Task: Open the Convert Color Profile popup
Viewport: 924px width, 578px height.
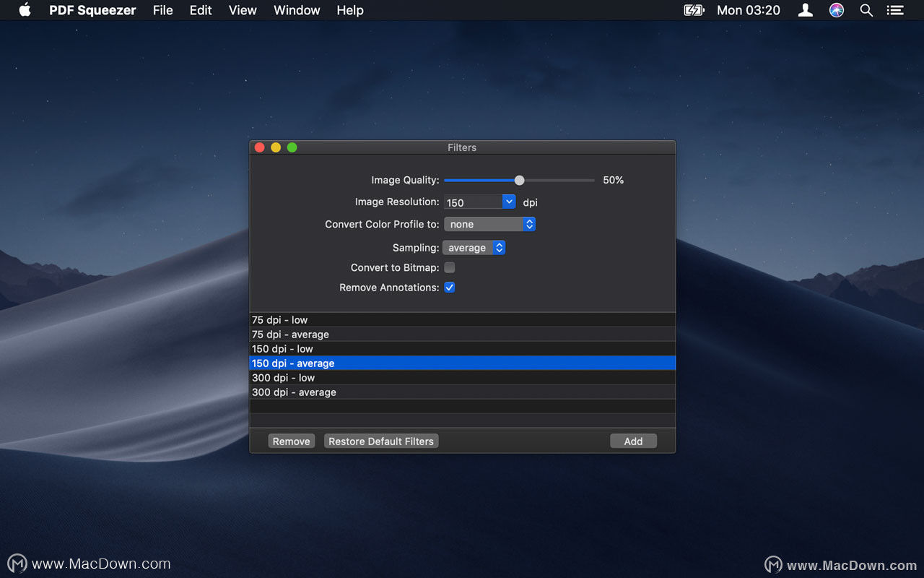Action: 489,225
